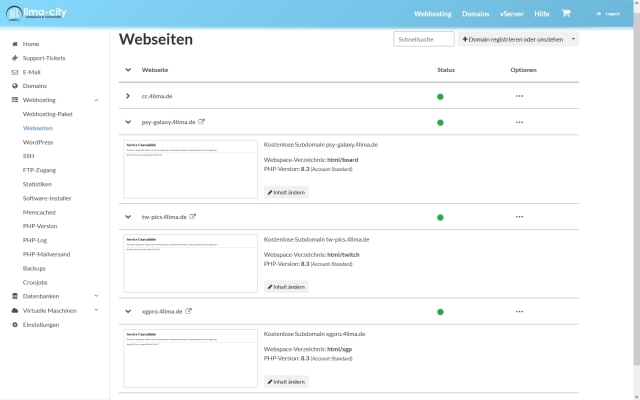Open the cc.4lima.de link
The image size is (640, 400).
157,96
